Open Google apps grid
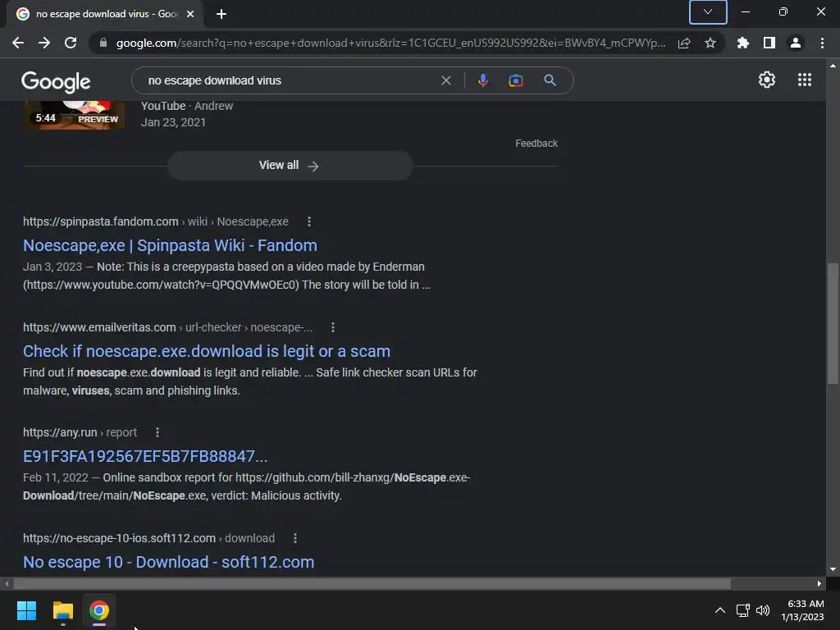 click(x=804, y=80)
